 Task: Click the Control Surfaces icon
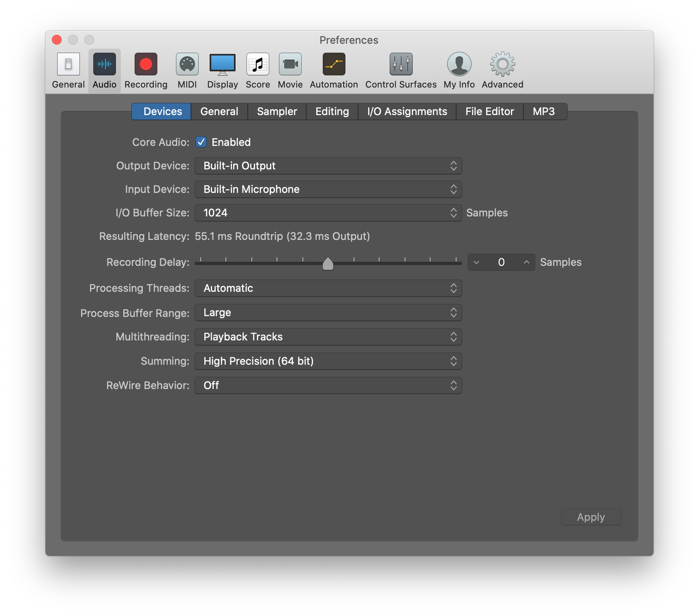[x=400, y=70]
